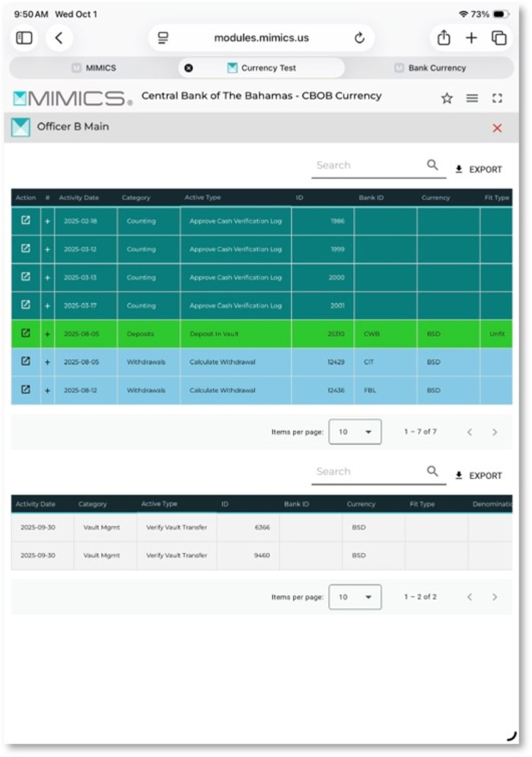Expand row with ID 2000
The image size is (532, 757).
(x=47, y=277)
